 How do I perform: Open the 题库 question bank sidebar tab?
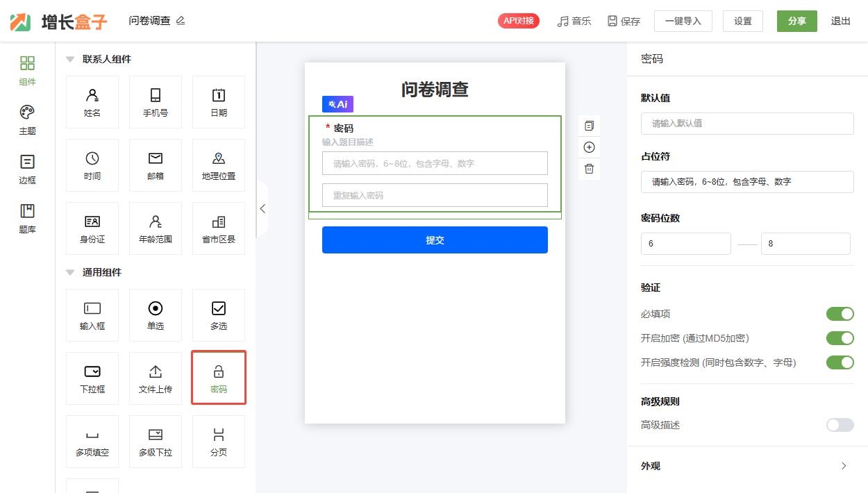coord(27,219)
